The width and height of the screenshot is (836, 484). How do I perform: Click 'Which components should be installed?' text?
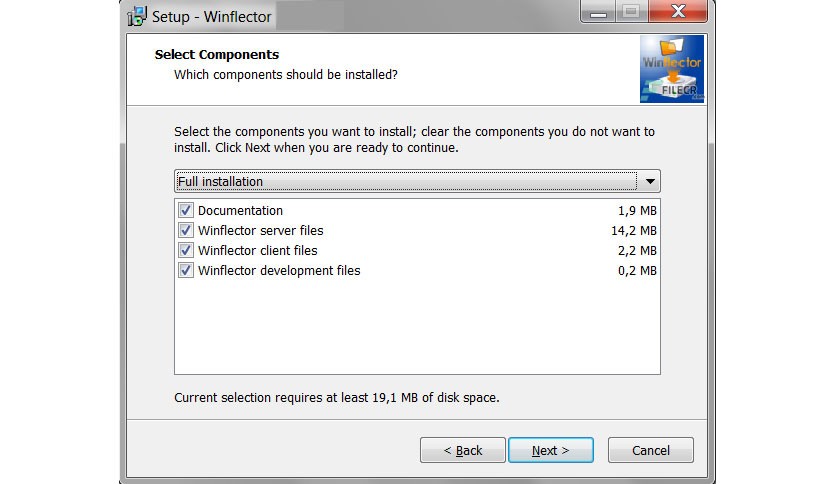point(286,75)
